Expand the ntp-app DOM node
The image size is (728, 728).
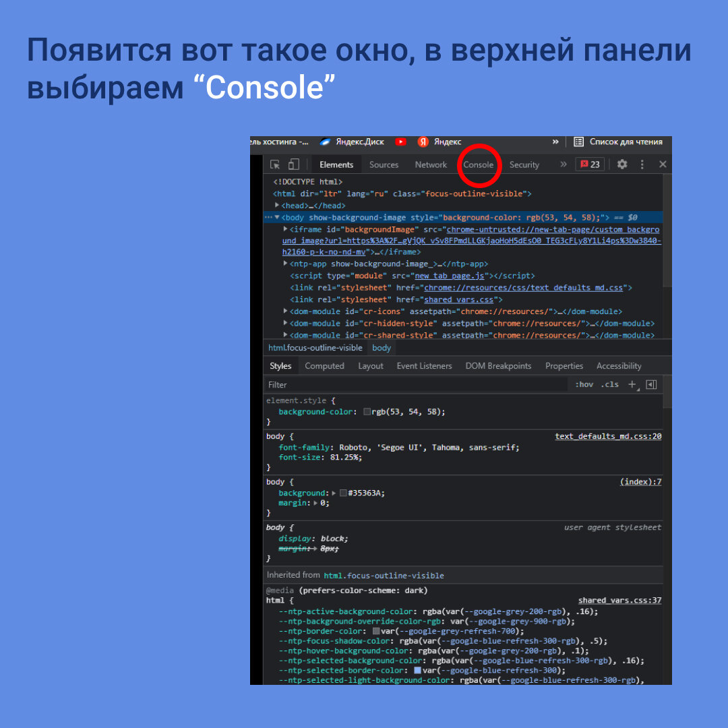285,264
